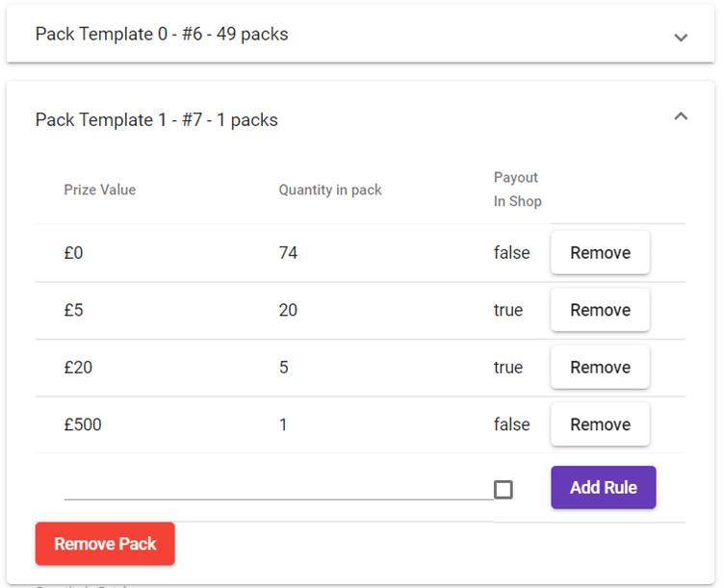This screenshot has width=724, height=588.
Task: Select the quantity 74 cell
Action: (x=288, y=253)
